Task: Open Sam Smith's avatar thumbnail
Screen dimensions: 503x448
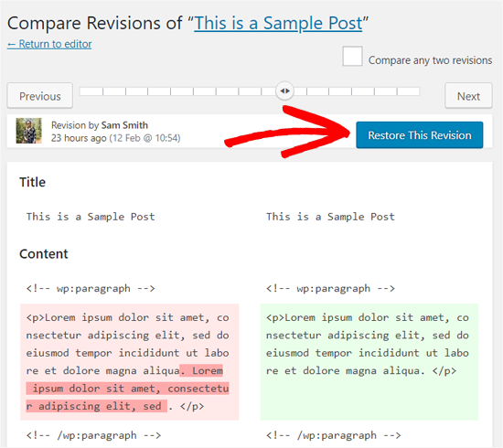Action: point(29,131)
